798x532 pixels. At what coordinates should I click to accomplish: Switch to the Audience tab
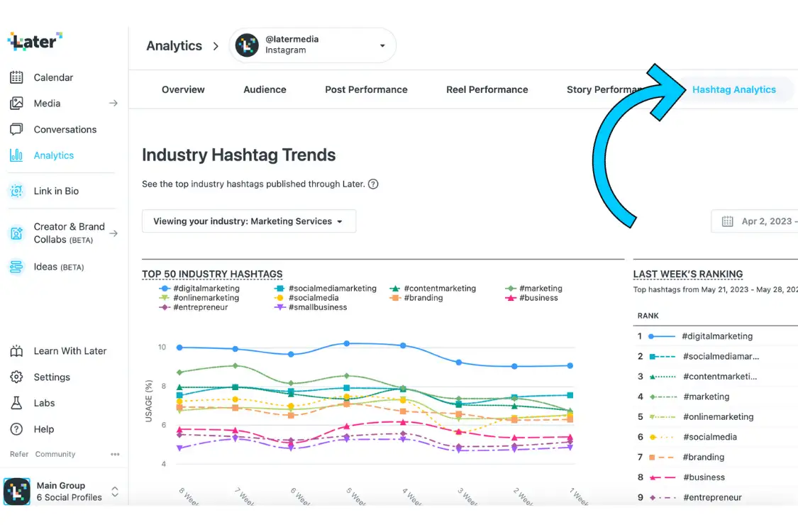[x=265, y=89]
